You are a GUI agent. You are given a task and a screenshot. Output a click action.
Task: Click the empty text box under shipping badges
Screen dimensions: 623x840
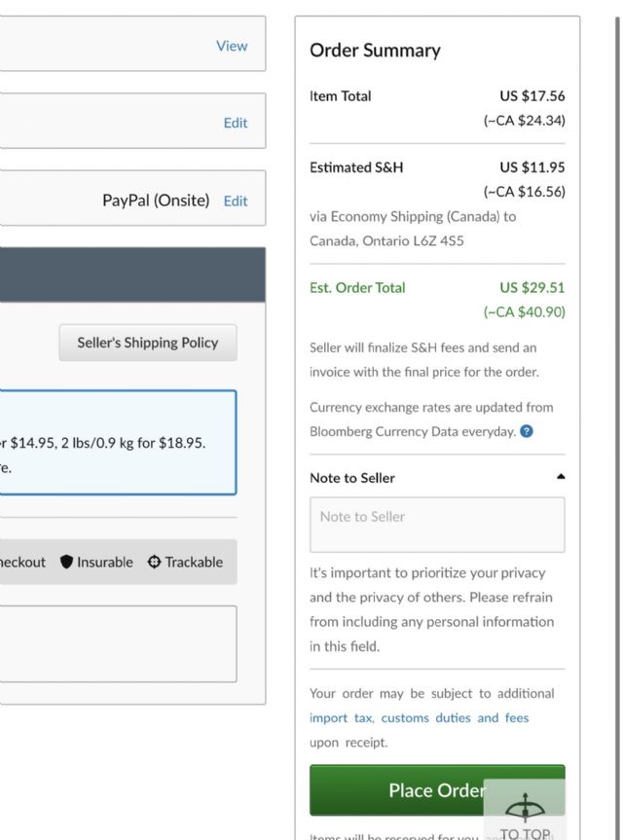click(117, 643)
